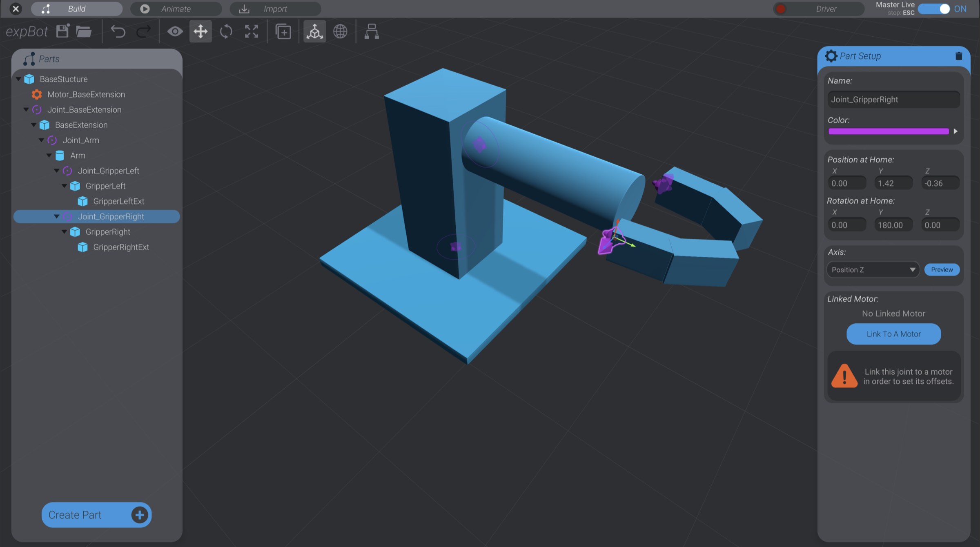The image size is (980, 547).
Task: Collapse the BaseStucture tree node
Action: click(18, 79)
